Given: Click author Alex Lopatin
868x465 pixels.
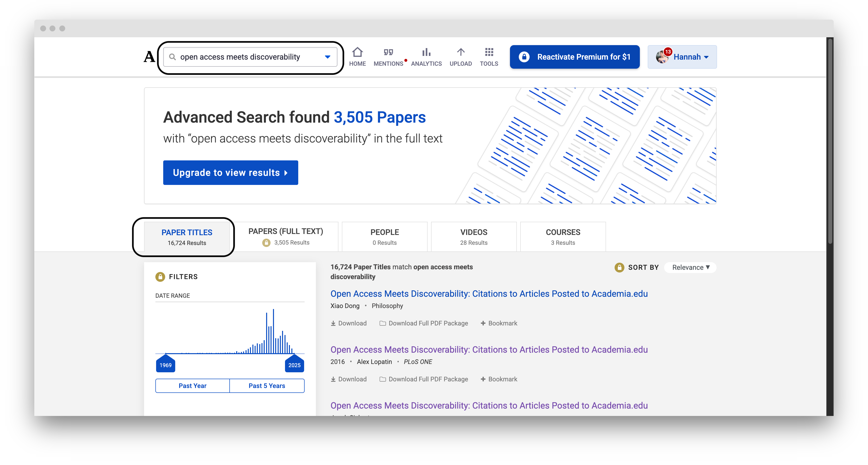Looking at the screenshot, I should (374, 362).
